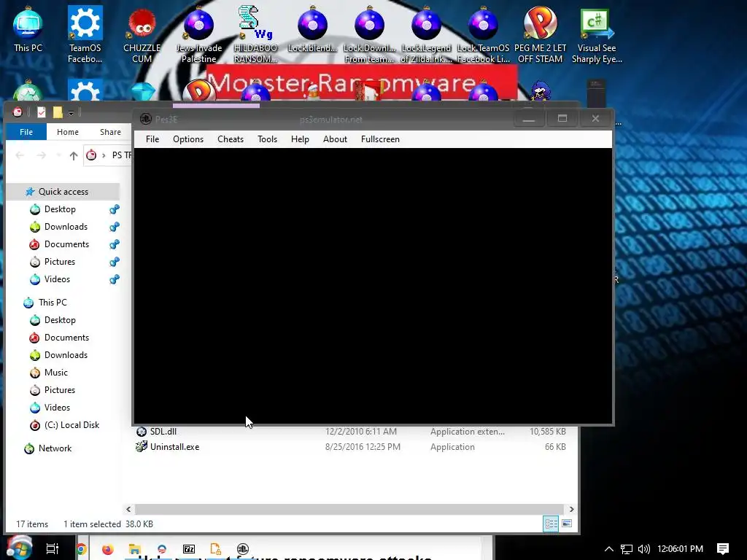Open the Tools menu in the emulator
This screenshot has height=560, width=747.
pos(267,139)
